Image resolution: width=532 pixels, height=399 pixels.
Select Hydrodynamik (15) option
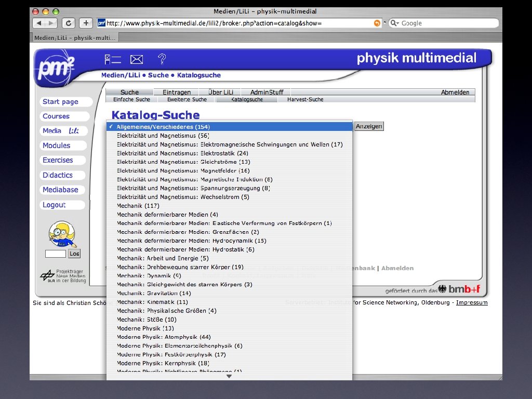click(x=229, y=241)
